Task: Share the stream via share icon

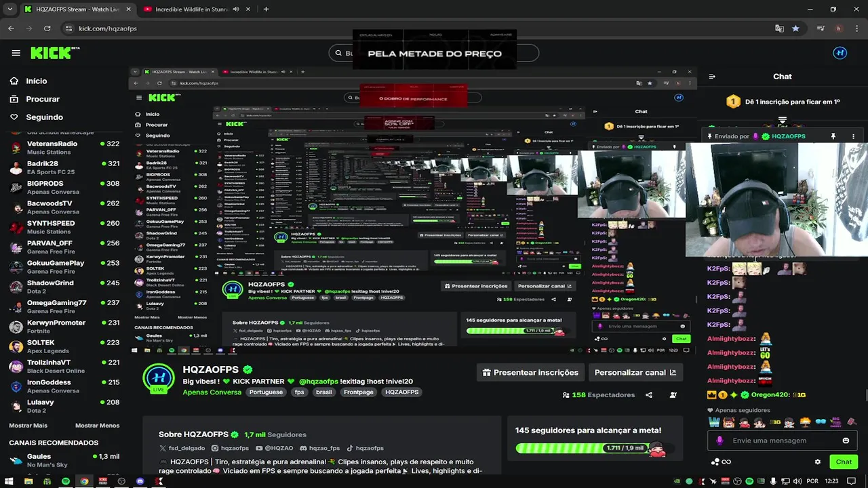Action: pyautogui.click(x=649, y=394)
